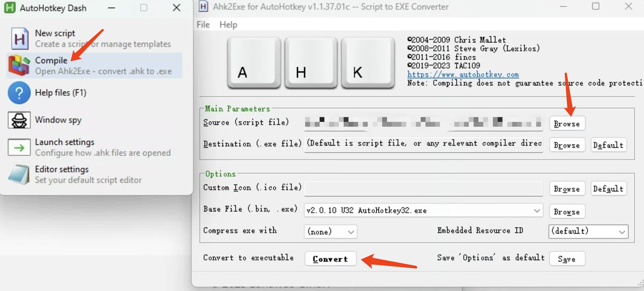Reset Custom Icon with Default button

tap(608, 188)
